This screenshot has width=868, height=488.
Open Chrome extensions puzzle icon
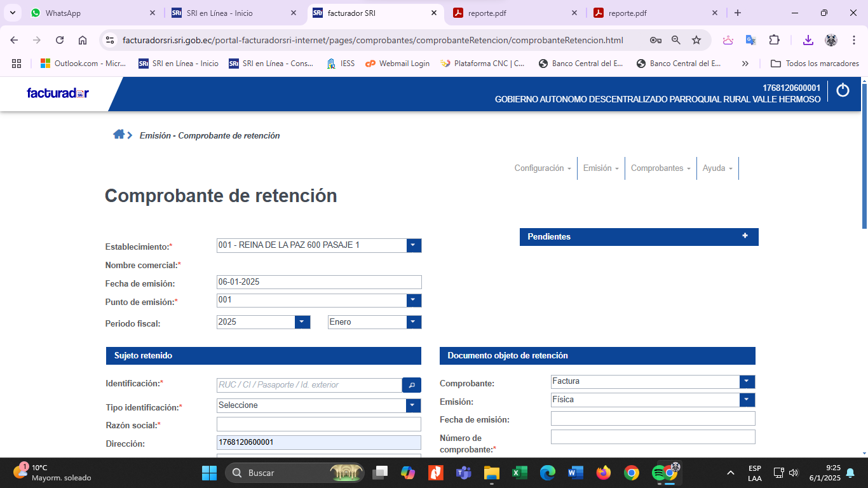pyautogui.click(x=774, y=40)
